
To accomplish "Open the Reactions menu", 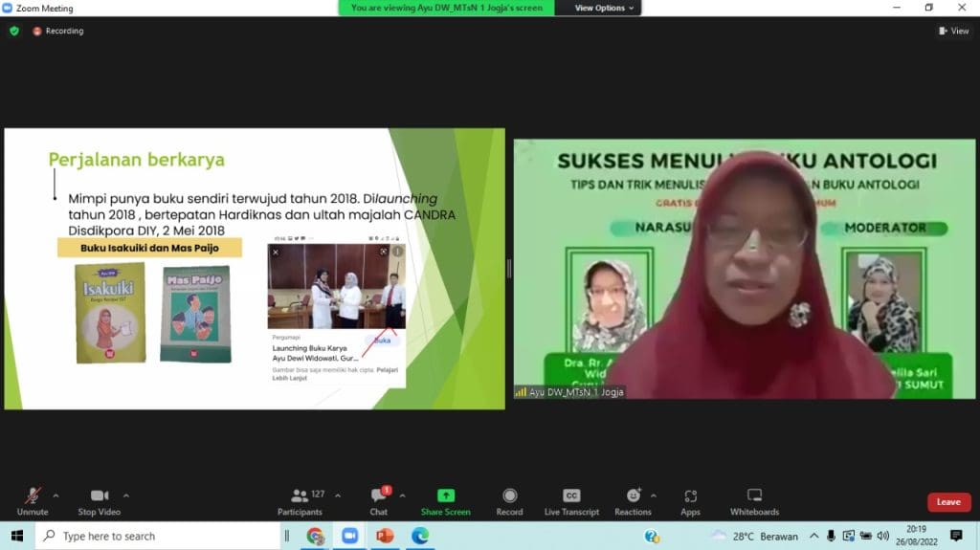I will coord(633,502).
